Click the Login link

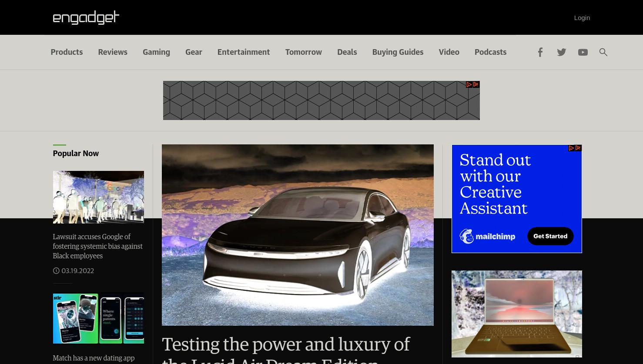582,18
